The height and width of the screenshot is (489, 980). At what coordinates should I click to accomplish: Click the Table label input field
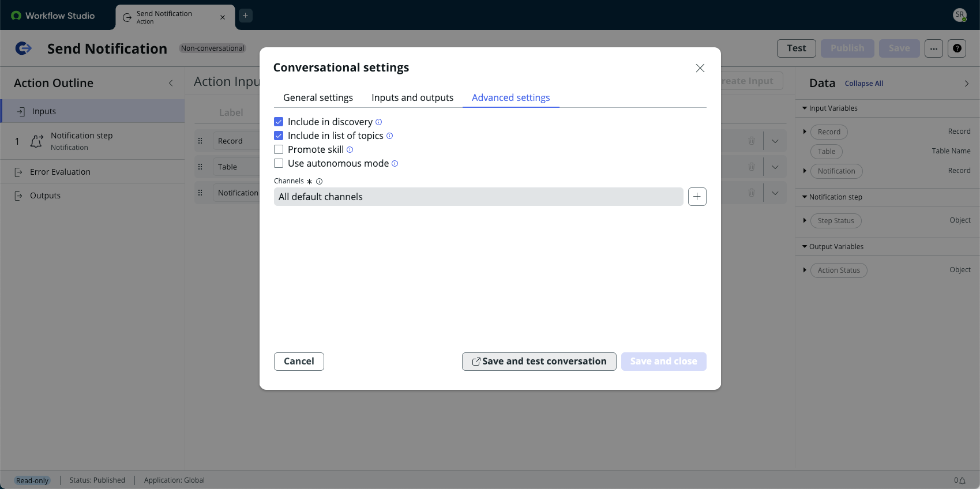236,167
